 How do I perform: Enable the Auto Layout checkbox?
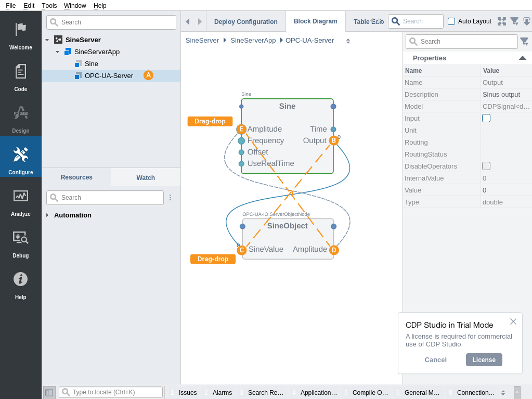[x=451, y=21]
